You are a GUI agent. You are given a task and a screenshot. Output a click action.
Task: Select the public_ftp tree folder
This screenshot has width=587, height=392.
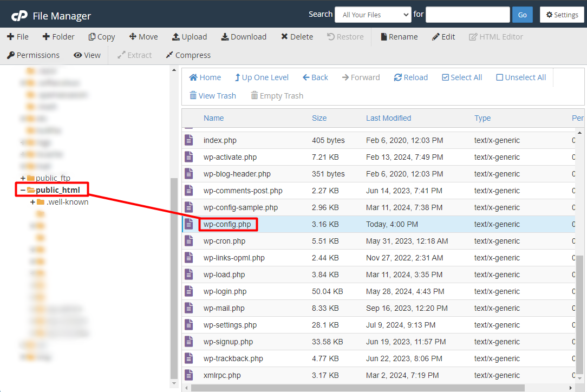point(53,178)
